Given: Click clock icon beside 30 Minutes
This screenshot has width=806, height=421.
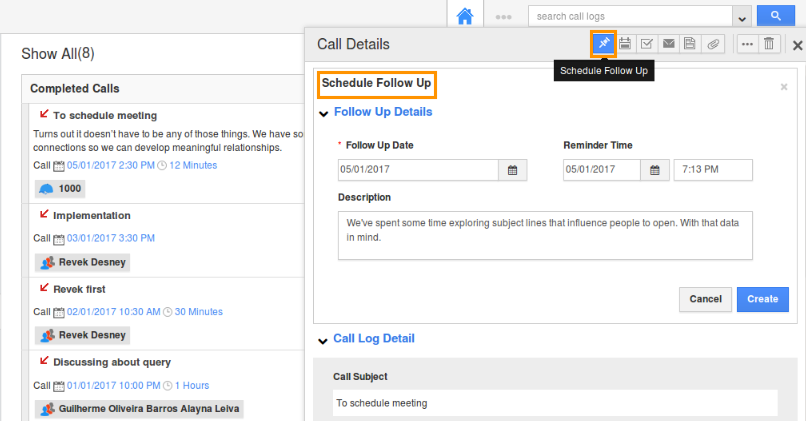Looking at the screenshot, I should [x=168, y=312].
